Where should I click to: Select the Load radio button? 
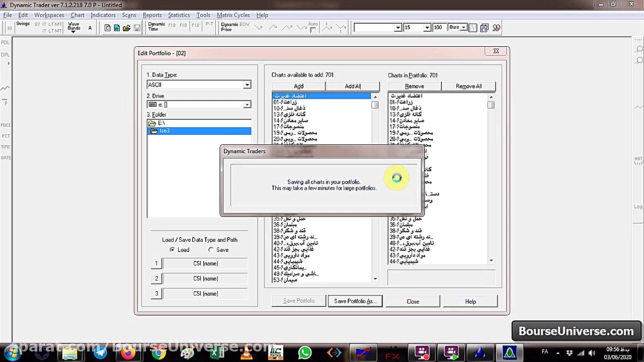173,250
